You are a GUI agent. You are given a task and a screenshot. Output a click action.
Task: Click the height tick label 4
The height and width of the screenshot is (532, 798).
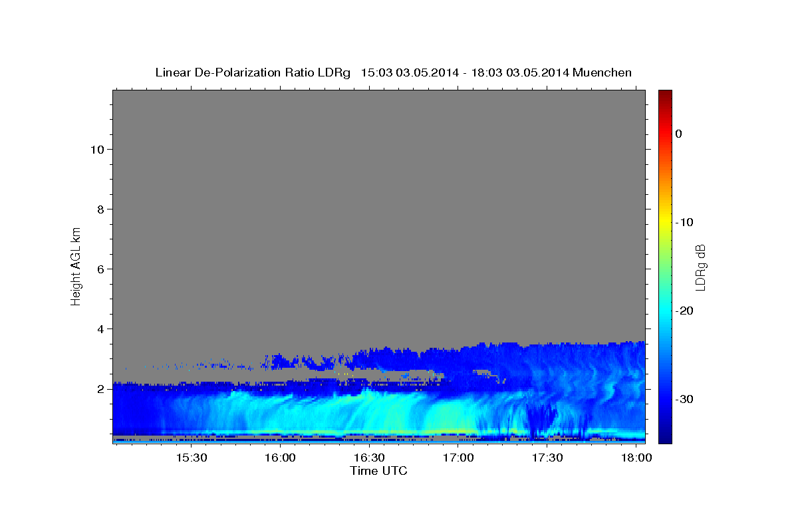tap(100, 329)
